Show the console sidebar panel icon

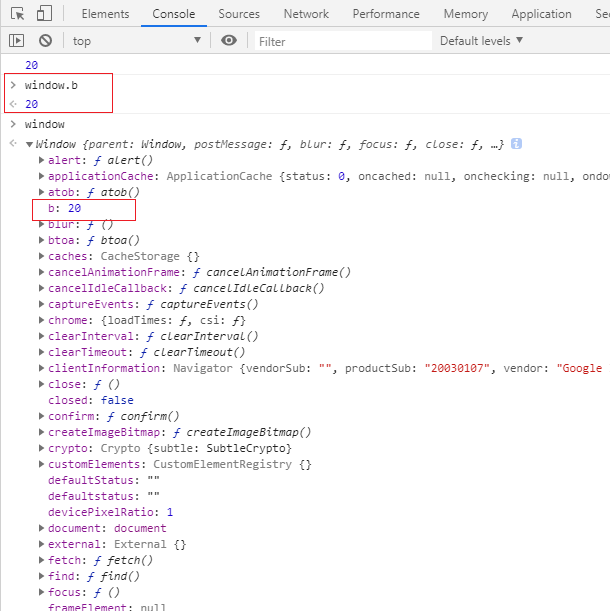click(16, 41)
